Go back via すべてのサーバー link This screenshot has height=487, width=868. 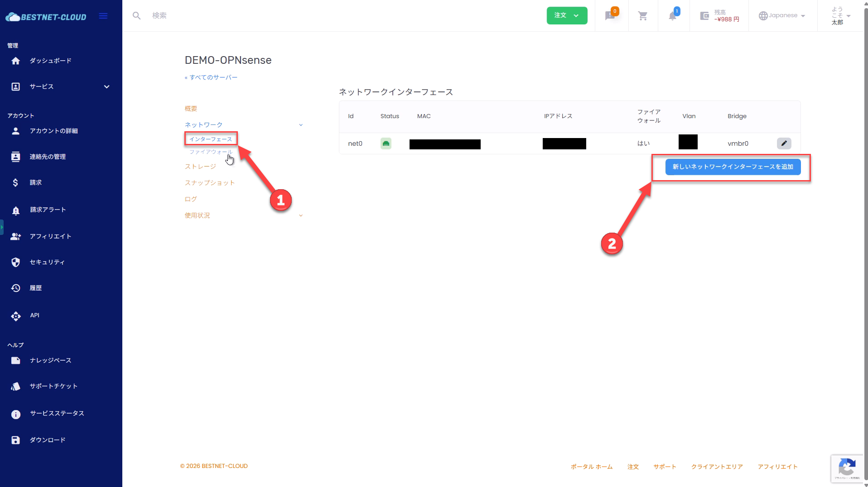click(211, 77)
